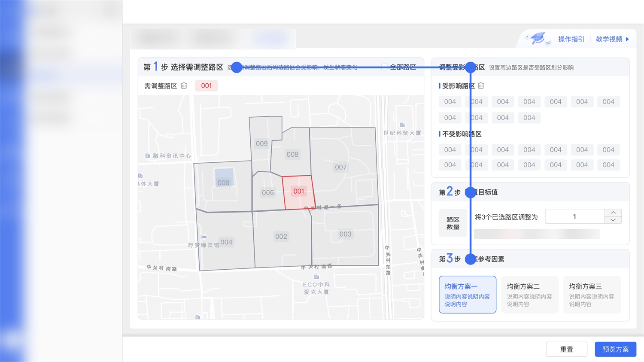Decrease route count with down stepper arrow
This screenshot has width=644, height=362.
[613, 220]
